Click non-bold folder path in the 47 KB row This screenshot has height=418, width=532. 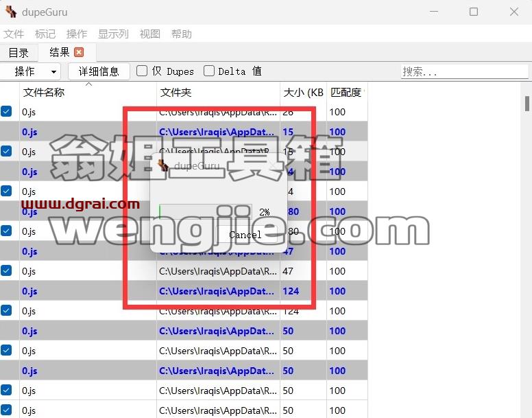pos(218,271)
